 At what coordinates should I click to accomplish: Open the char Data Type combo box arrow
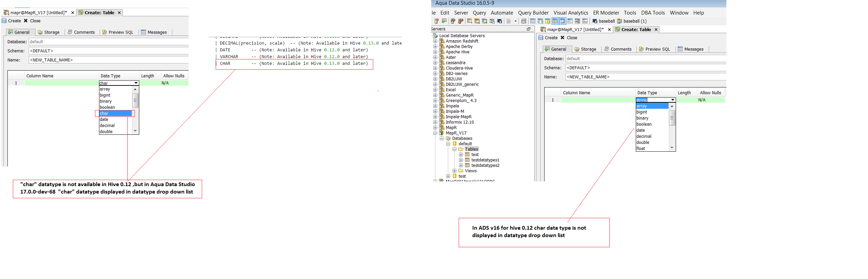point(136,83)
